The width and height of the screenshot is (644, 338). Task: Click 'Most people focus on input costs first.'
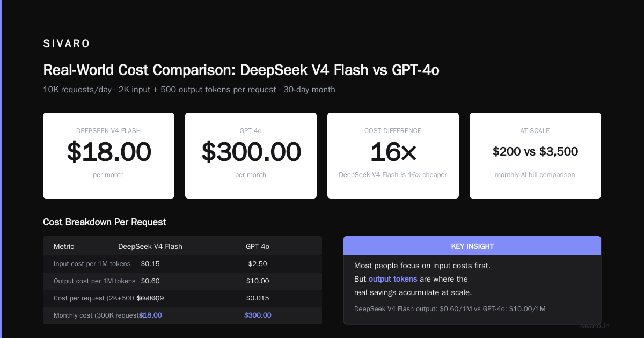[x=422, y=266]
